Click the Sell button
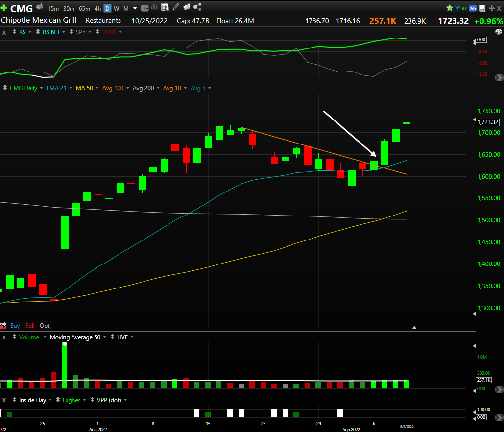This screenshot has height=432, width=504. coord(30,326)
